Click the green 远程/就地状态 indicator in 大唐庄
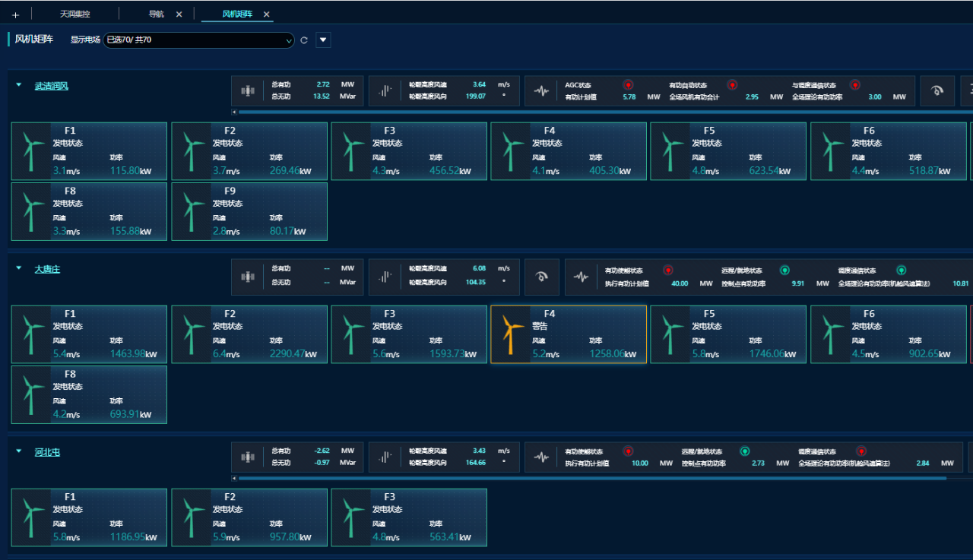 [785, 270]
